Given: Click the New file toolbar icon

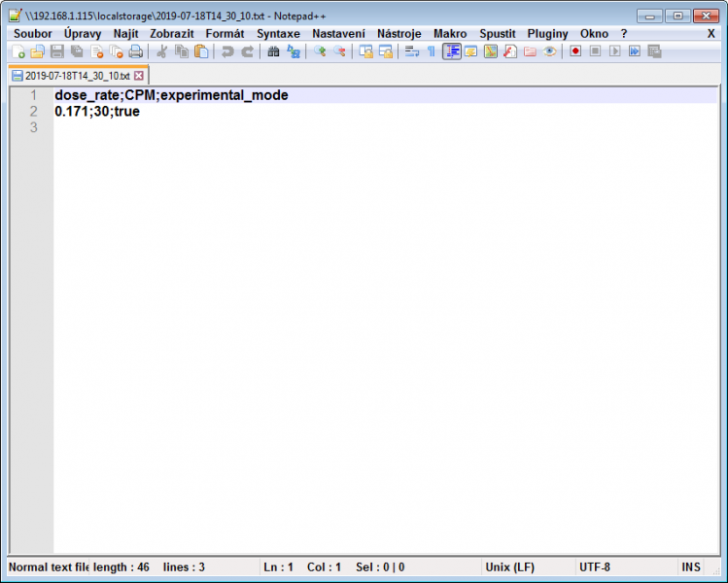Looking at the screenshot, I should tap(17, 51).
